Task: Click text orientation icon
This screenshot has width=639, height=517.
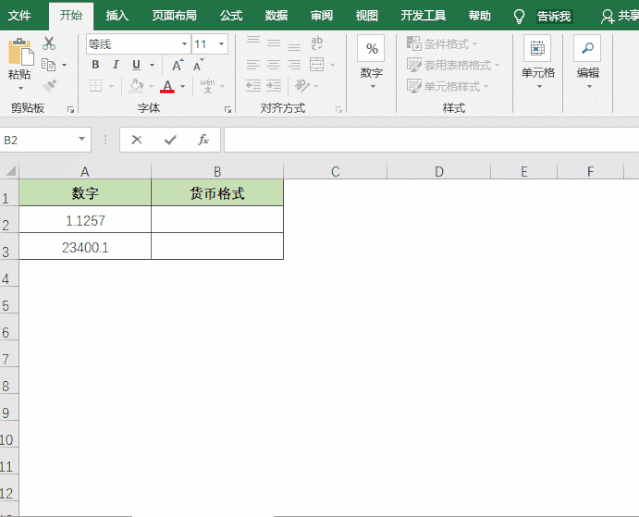Action: [x=302, y=86]
